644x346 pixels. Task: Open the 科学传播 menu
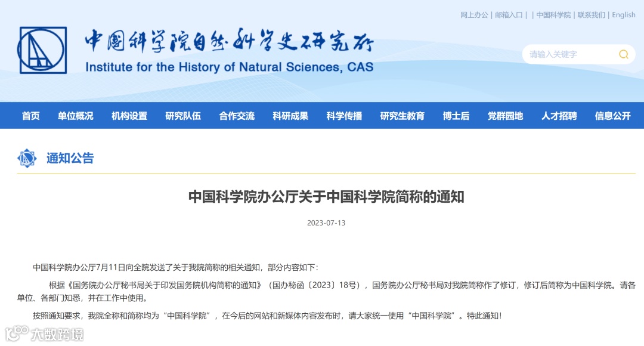tap(344, 116)
